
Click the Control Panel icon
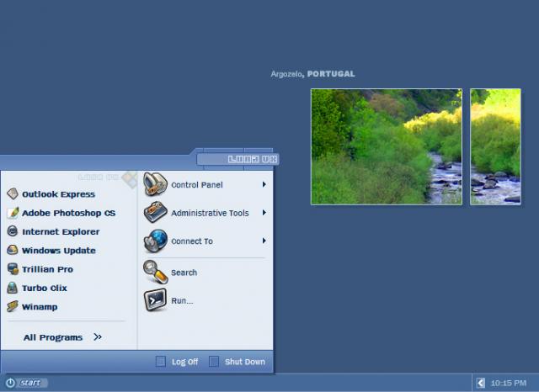point(155,184)
